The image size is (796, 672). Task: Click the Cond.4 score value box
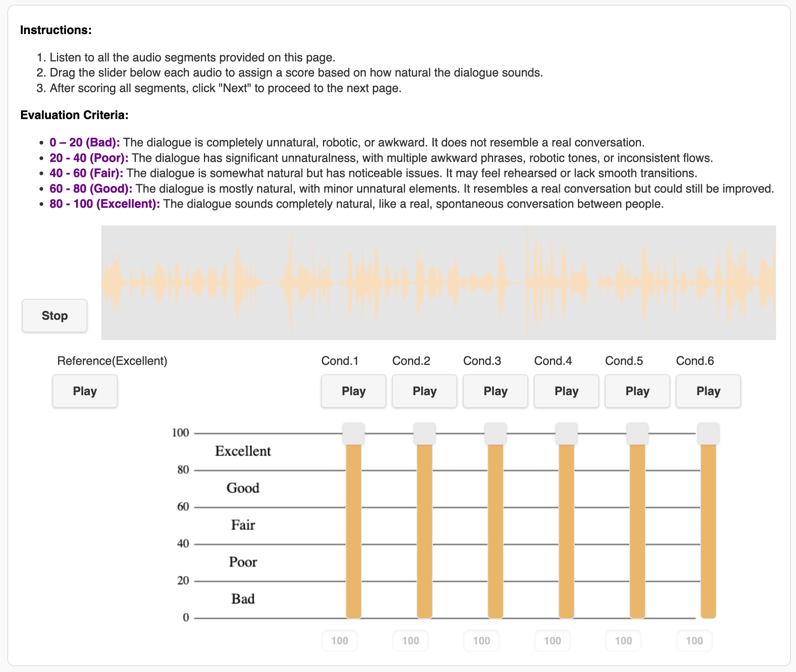click(552, 641)
